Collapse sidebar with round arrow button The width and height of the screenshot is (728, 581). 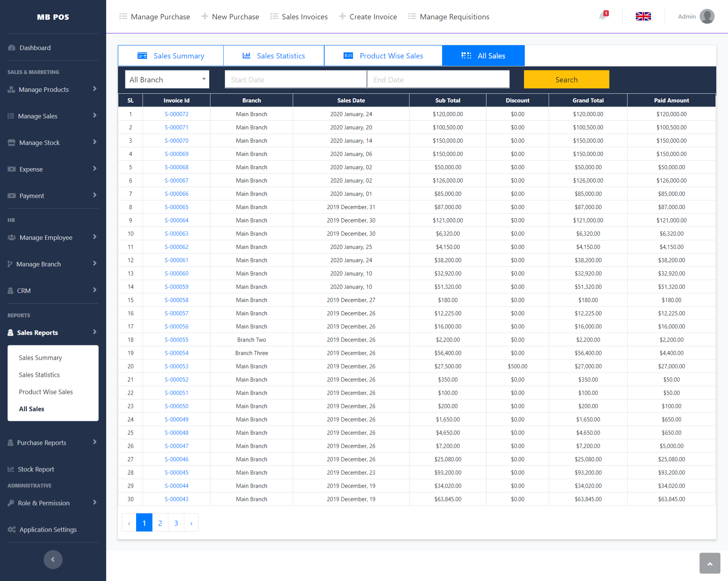click(x=53, y=559)
